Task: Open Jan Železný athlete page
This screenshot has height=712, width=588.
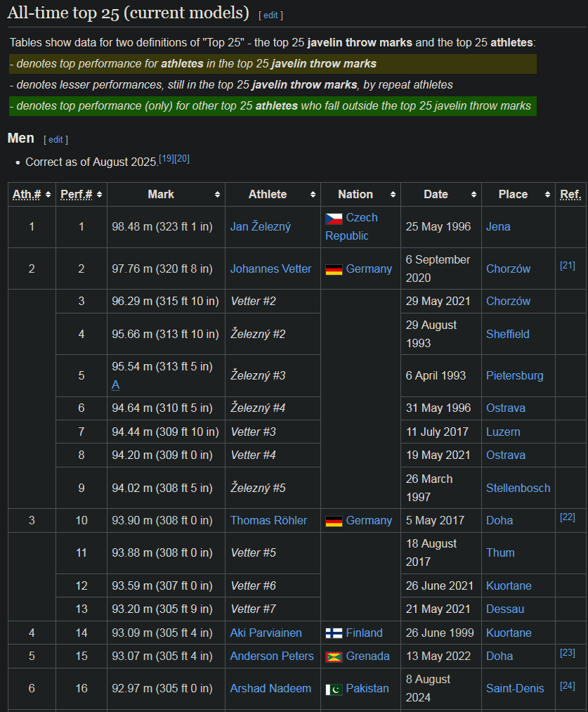Action: tap(261, 226)
